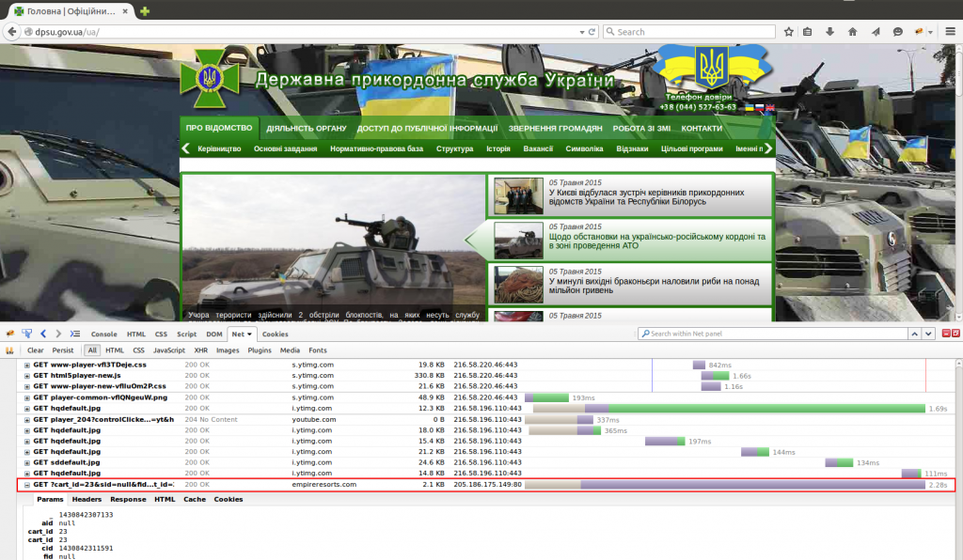Click the bookmark star icon
Screen dimensions: 963x560
(x=789, y=31)
